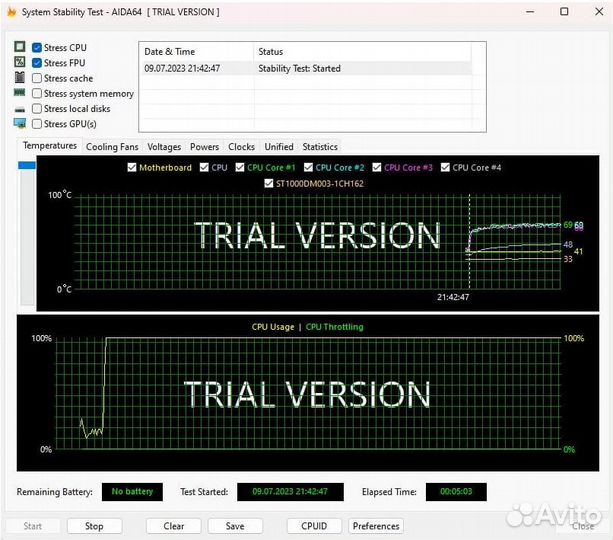The width and height of the screenshot is (613, 540).
Task: Open the Voltages tab
Action: [x=164, y=147]
